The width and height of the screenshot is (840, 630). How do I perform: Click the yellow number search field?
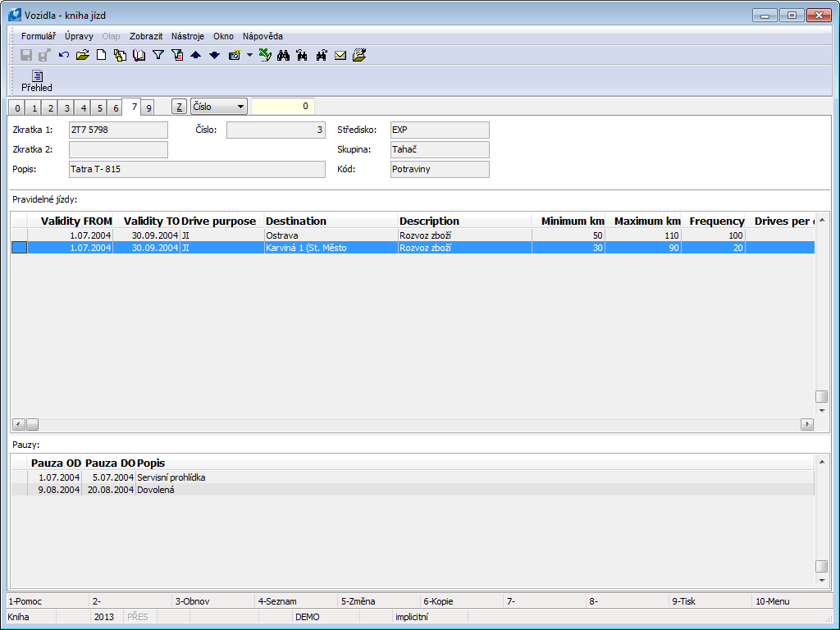[x=282, y=107]
